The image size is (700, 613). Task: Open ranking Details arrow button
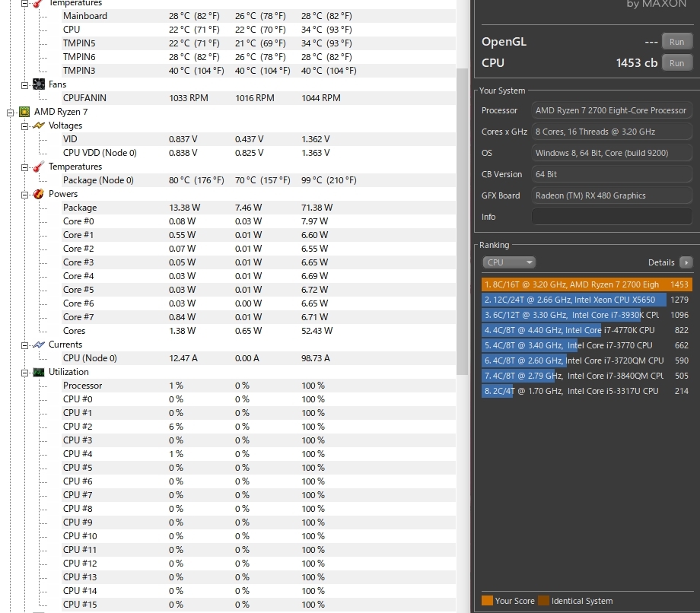click(x=686, y=262)
